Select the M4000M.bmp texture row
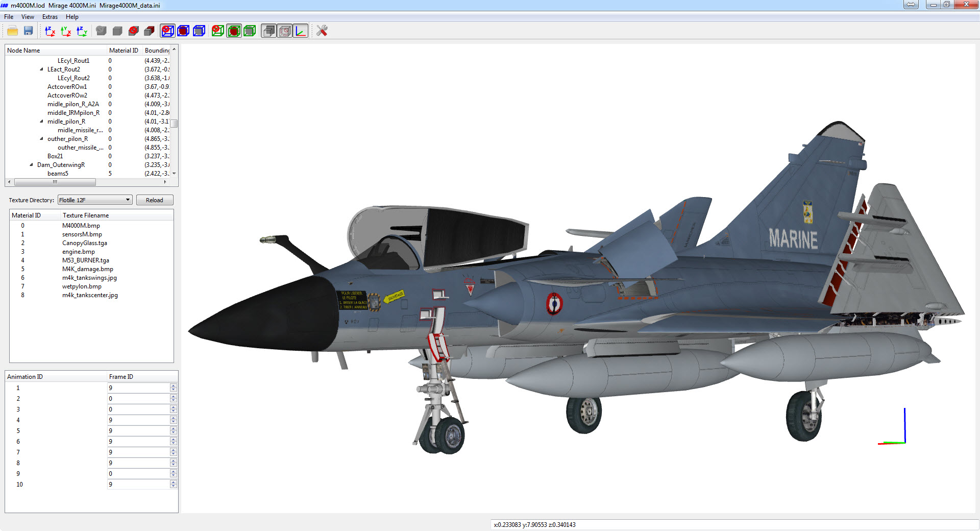Screen dimensions: 980x531 click(91, 226)
